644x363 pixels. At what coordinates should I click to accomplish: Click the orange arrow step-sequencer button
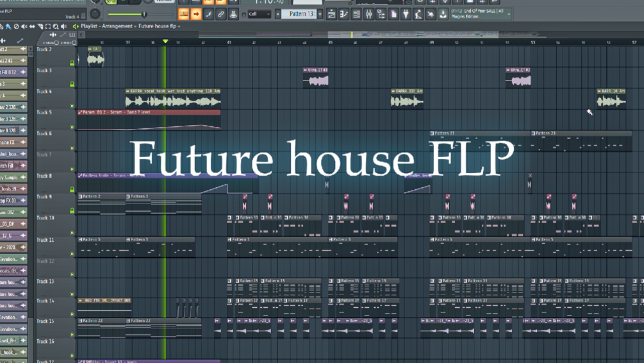click(196, 14)
